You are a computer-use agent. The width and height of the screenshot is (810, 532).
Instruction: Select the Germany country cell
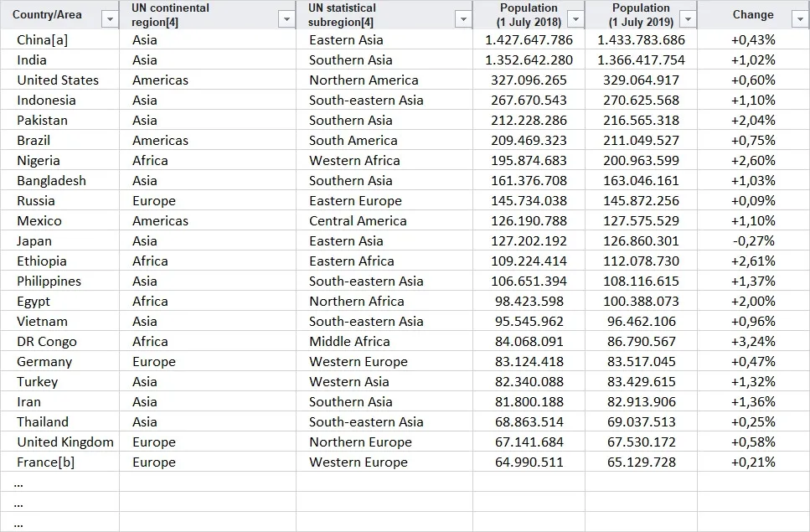44,361
